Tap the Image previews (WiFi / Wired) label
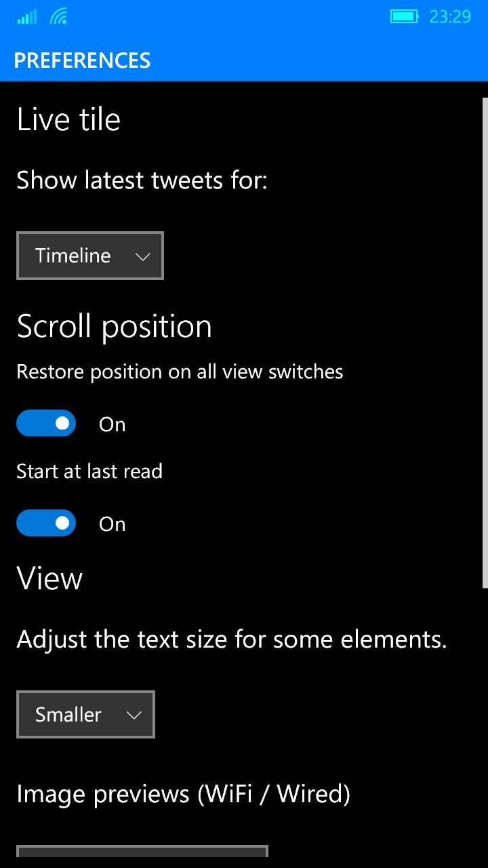The width and height of the screenshot is (488, 868). [183, 794]
